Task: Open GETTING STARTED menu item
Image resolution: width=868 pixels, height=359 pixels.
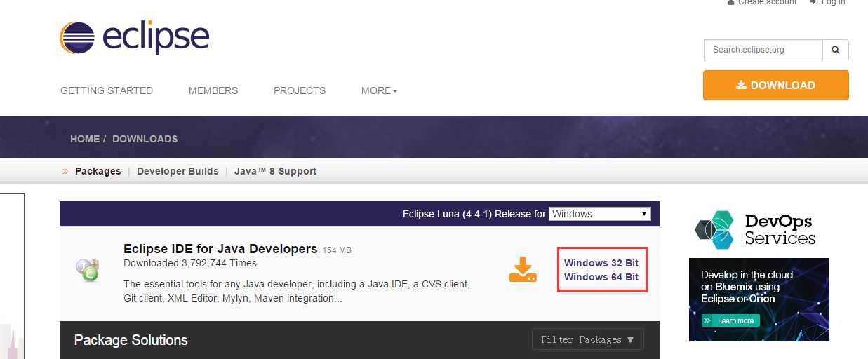Action: tap(107, 90)
